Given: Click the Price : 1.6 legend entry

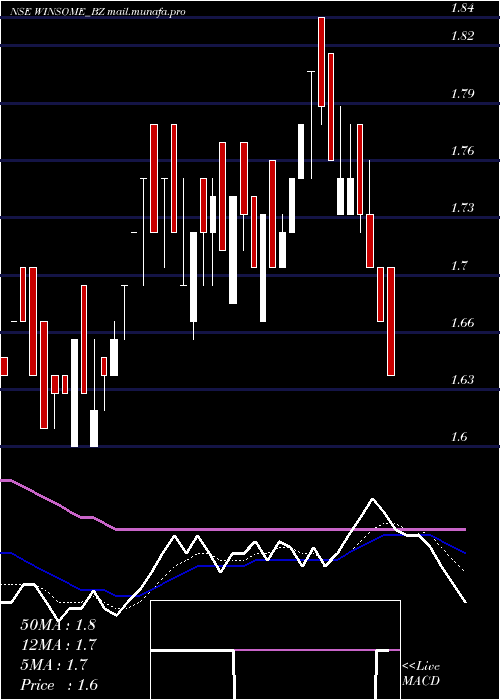Looking at the screenshot, I should pos(59,685).
